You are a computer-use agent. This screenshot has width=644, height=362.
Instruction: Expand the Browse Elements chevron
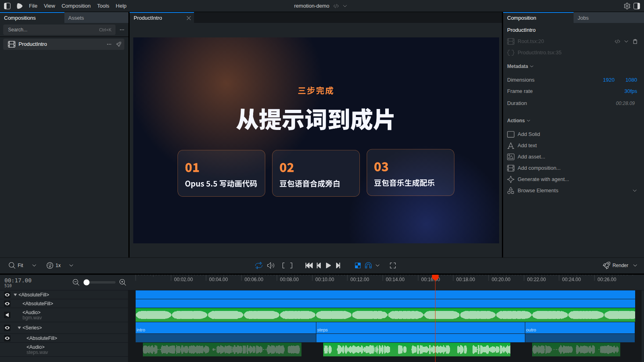(x=635, y=191)
